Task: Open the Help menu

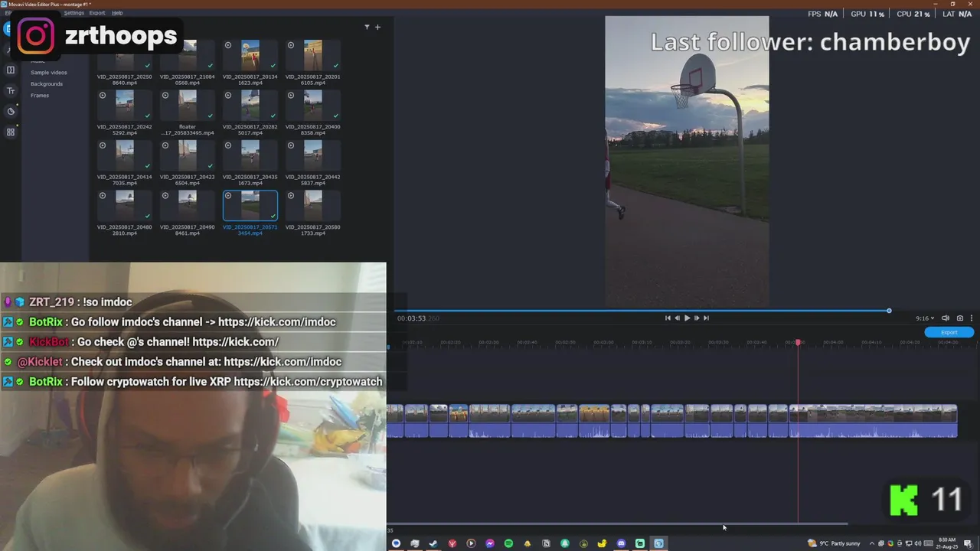Action: (x=117, y=13)
